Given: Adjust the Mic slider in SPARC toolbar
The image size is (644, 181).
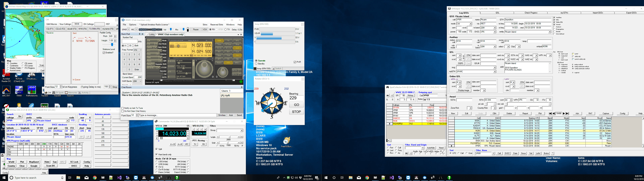Looking at the screenshot, I should (183, 29).
